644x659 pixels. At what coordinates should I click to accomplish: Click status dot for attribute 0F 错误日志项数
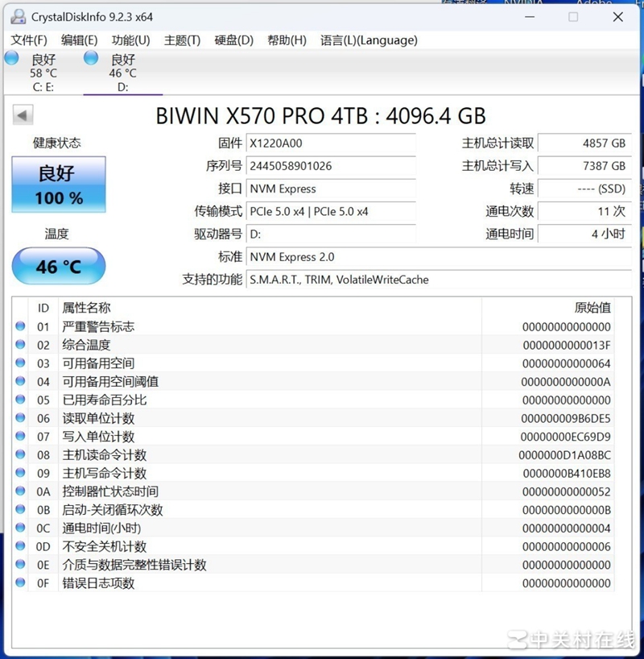point(20,582)
